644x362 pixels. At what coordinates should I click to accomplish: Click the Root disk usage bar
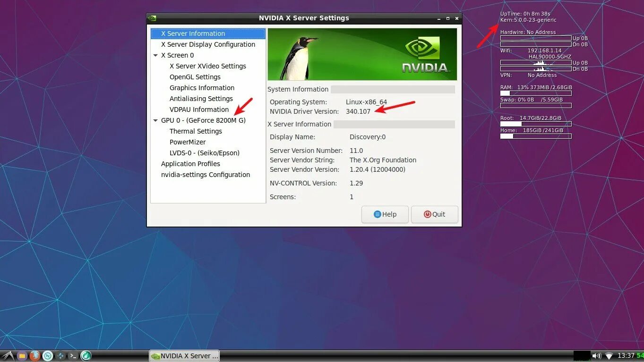(x=536, y=124)
